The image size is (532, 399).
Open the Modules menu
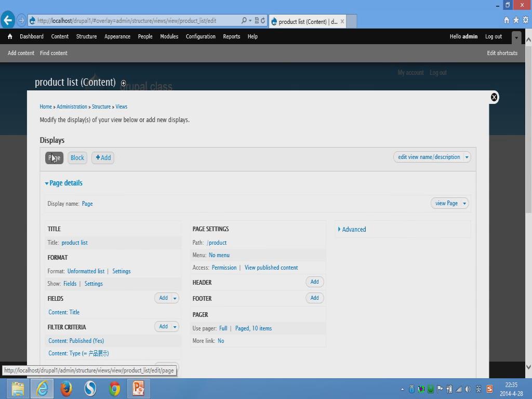[169, 36]
